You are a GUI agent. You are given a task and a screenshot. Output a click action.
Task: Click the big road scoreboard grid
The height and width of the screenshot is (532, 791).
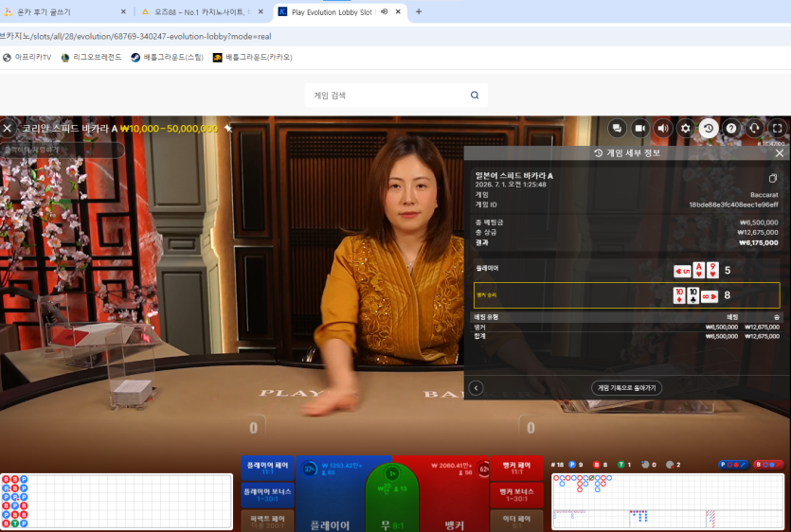click(668, 491)
